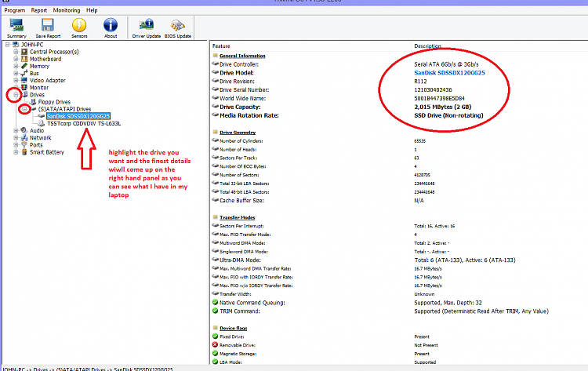Image resolution: width=588 pixels, height=371 pixels.
Task: Select the Media Rotation Rate row
Action: coord(398,115)
